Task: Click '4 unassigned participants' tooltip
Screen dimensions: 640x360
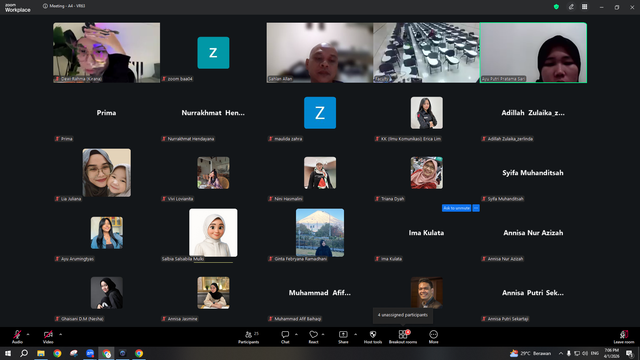Action: (x=403, y=315)
